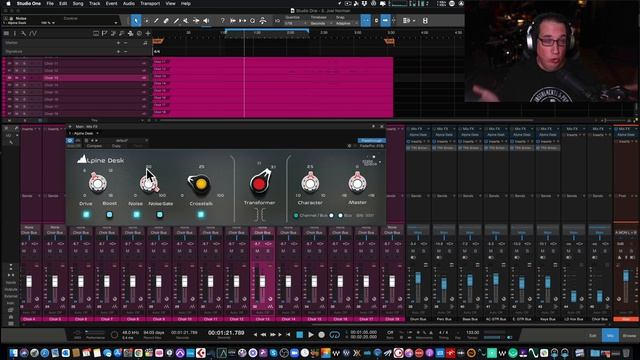Click the link bracket icon under Transformer
Image resolution: width=640 pixels, height=360 pixels.
[x=260, y=214]
